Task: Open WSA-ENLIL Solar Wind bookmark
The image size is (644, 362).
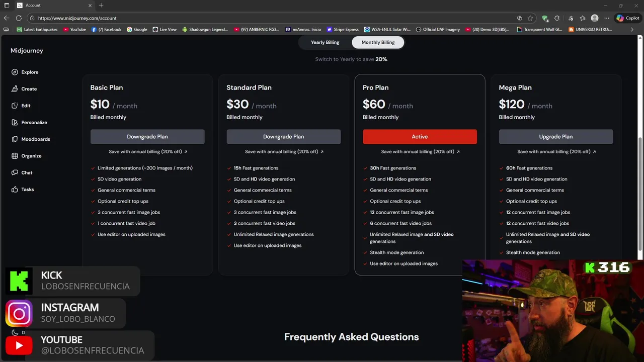Action: pos(387,30)
